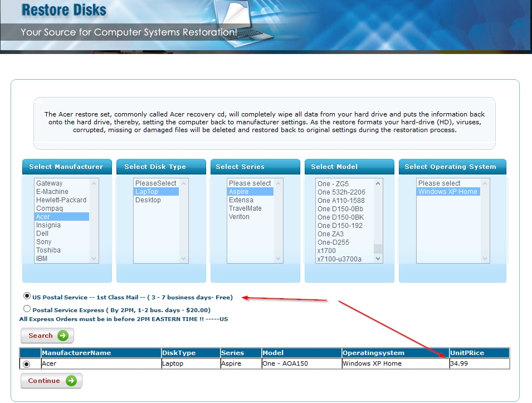532x403 pixels.
Task: Select Desktop disk type
Action: [157, 200]
